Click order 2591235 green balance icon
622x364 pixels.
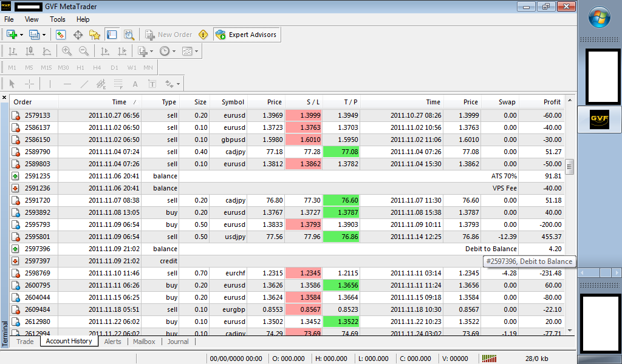click(x=16, y=176)
